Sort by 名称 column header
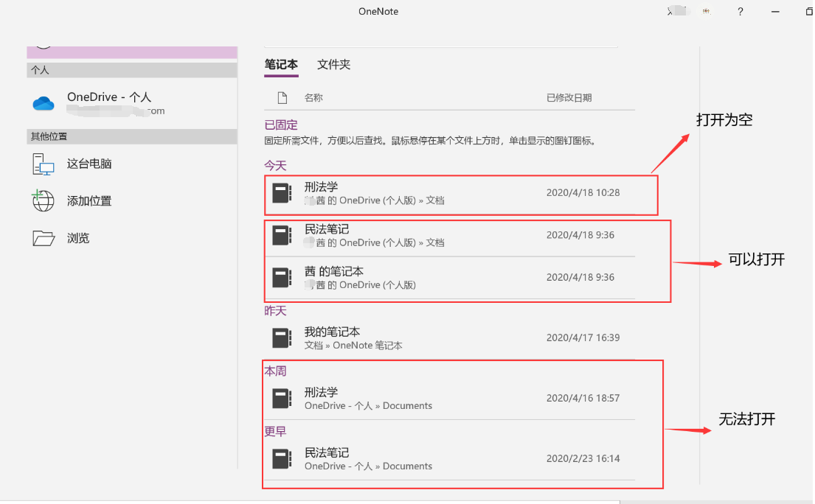This screenshot has height=504, width=815. (313, 97)
